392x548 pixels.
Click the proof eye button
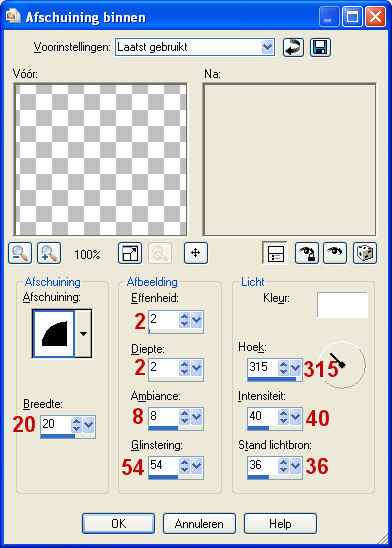335,253
